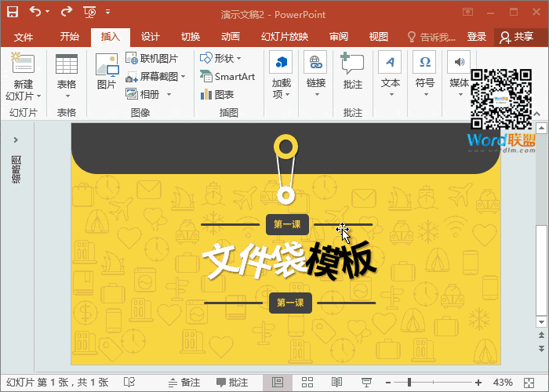Switch to slide sorter view
The height and width of the screenshot is (392, 549).
click(307, 382)
